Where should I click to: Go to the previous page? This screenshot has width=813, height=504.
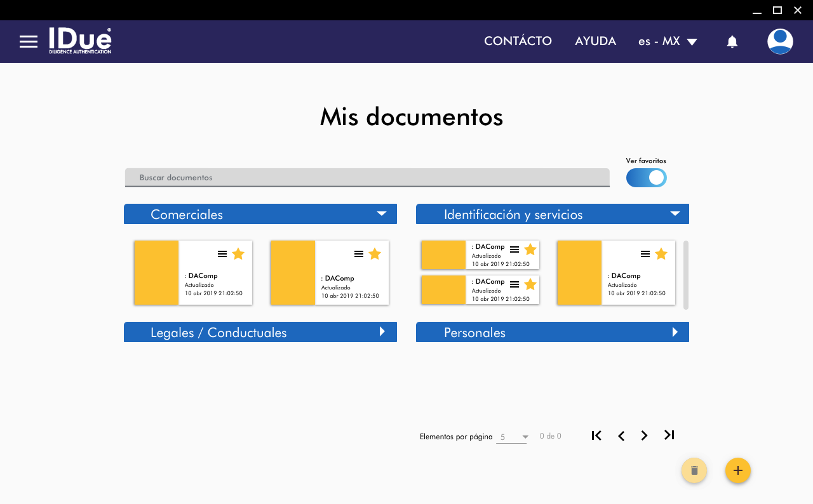621,435
